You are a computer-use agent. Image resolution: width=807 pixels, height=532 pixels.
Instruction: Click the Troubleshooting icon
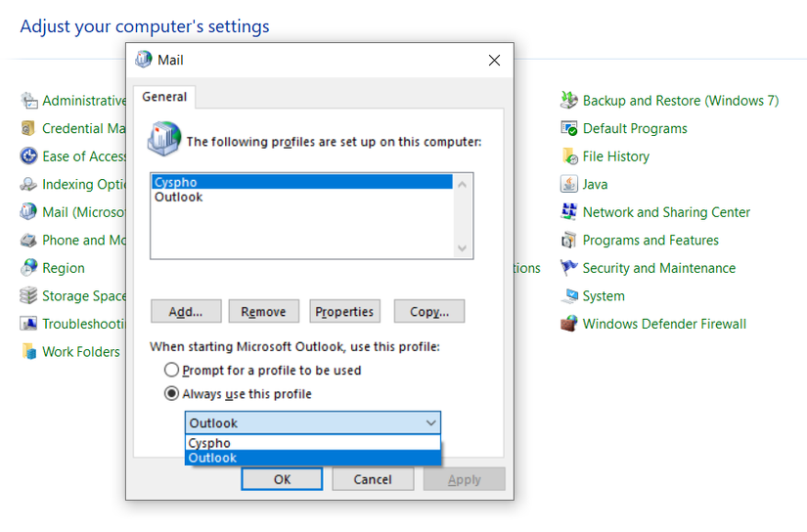pos(28,324)
